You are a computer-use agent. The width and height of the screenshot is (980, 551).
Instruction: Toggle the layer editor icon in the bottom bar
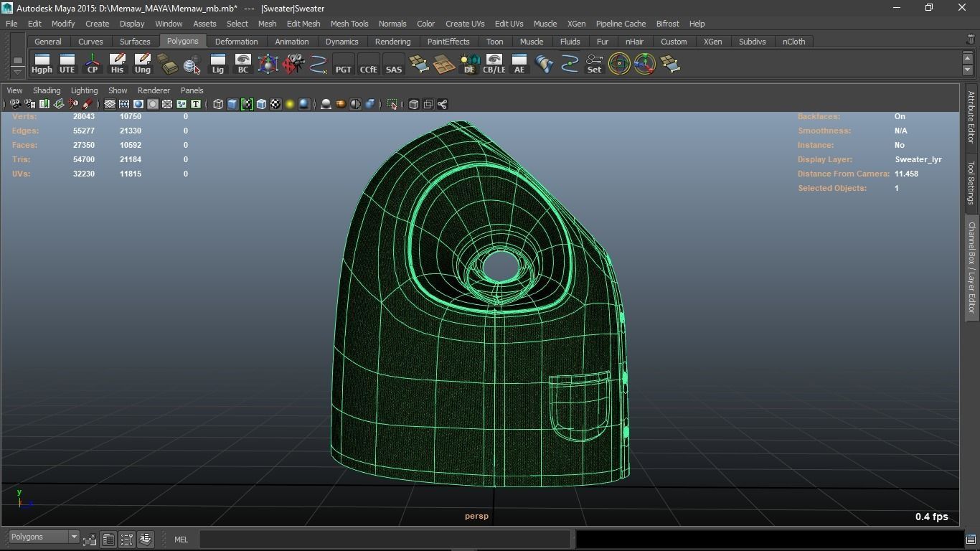tap(146, 539)
